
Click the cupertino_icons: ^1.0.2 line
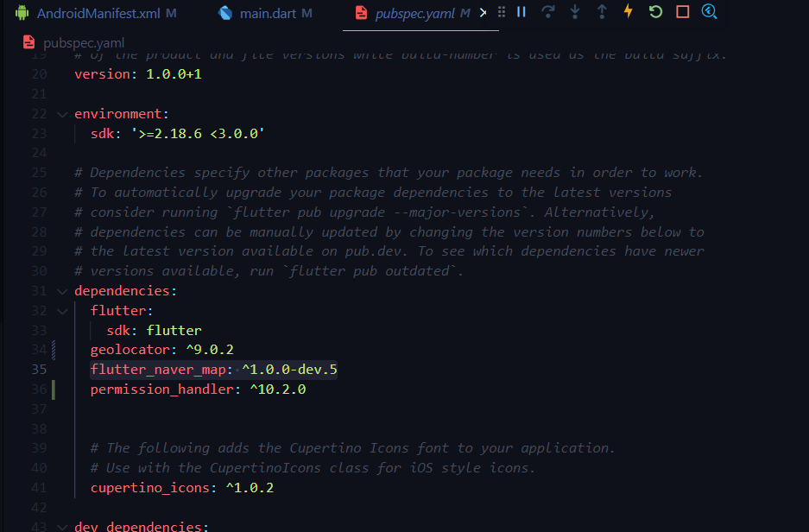pos(182,488)
